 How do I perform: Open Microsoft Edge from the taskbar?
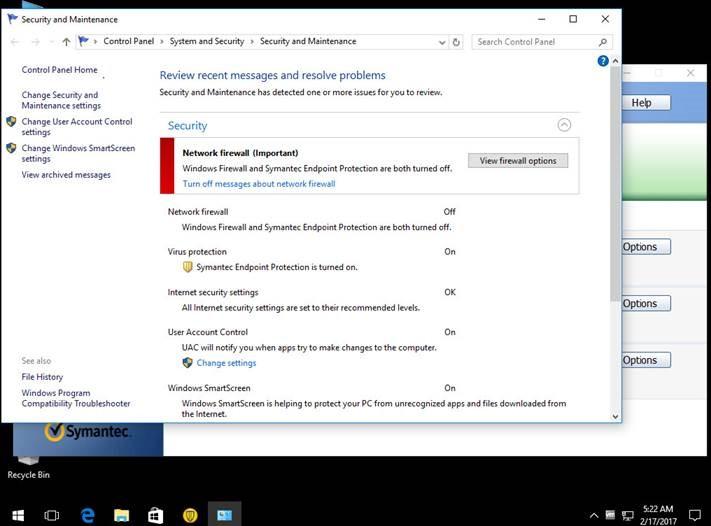coord(87,515)
